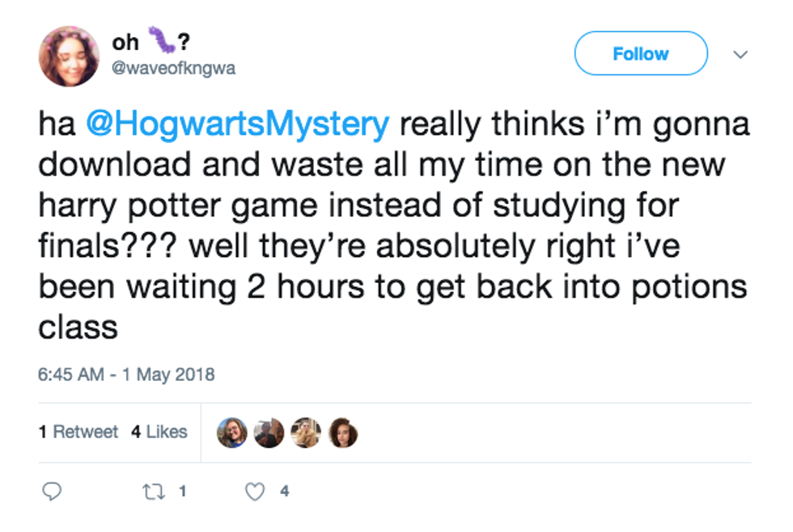View the '4 Likes' list
Viewport: 793px width, 532px height.
tap(159, 432)
